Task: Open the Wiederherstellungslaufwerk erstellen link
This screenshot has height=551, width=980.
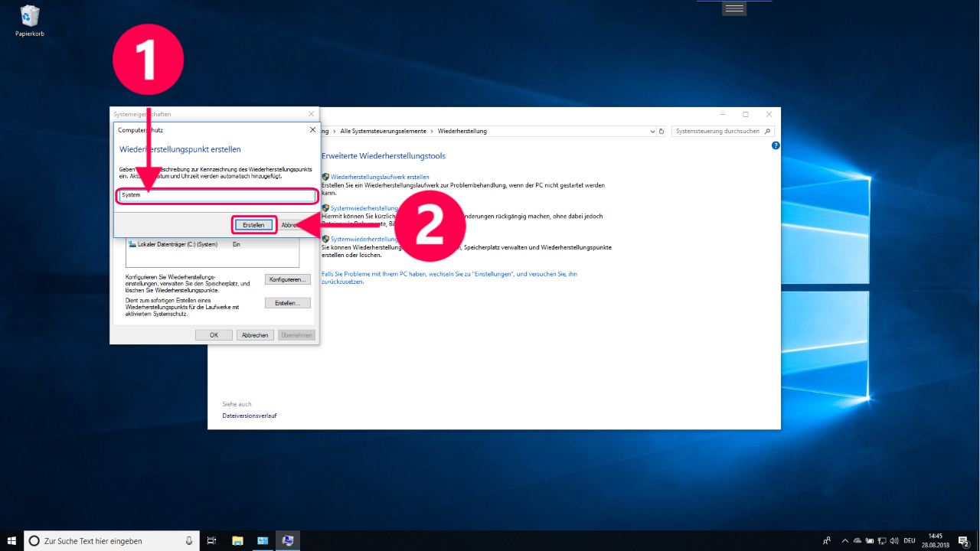Action: tap(380, 177)
